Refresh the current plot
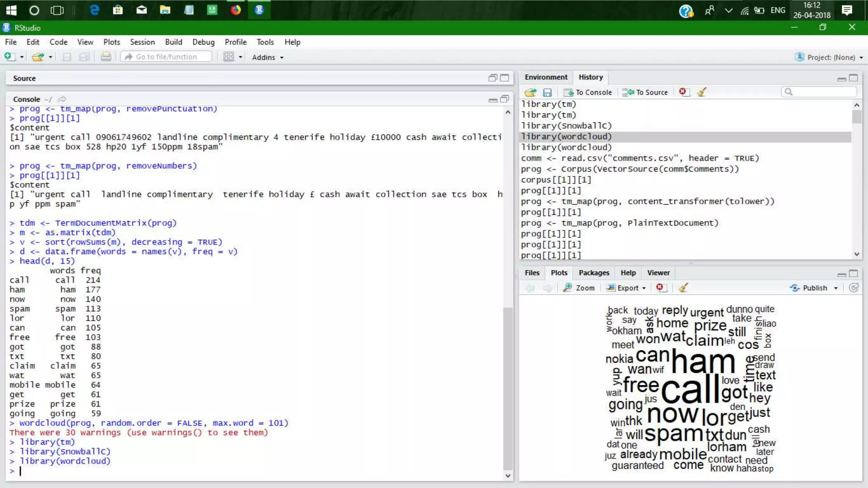868x488 pixels. tap(854, 288)
